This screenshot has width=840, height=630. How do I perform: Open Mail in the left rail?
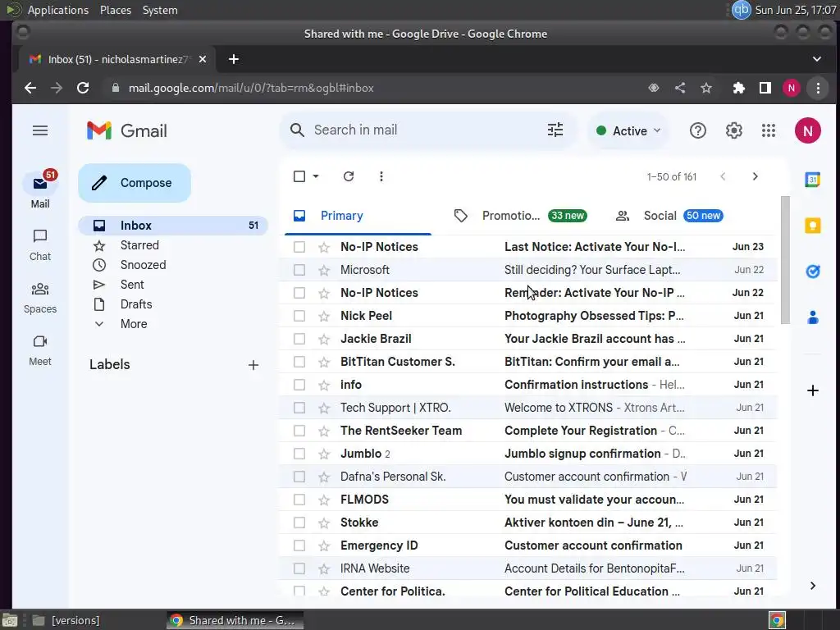point(40,190)
